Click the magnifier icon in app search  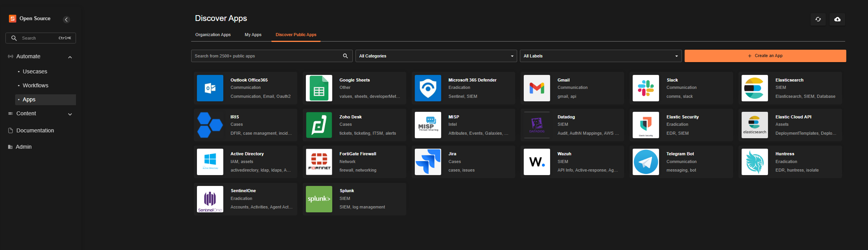345,56
